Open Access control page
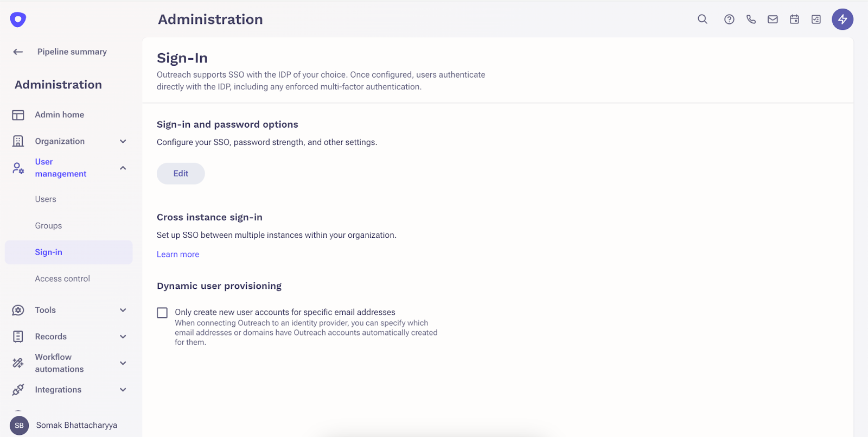This screenshot has height=437, width=868. point(62,278)
